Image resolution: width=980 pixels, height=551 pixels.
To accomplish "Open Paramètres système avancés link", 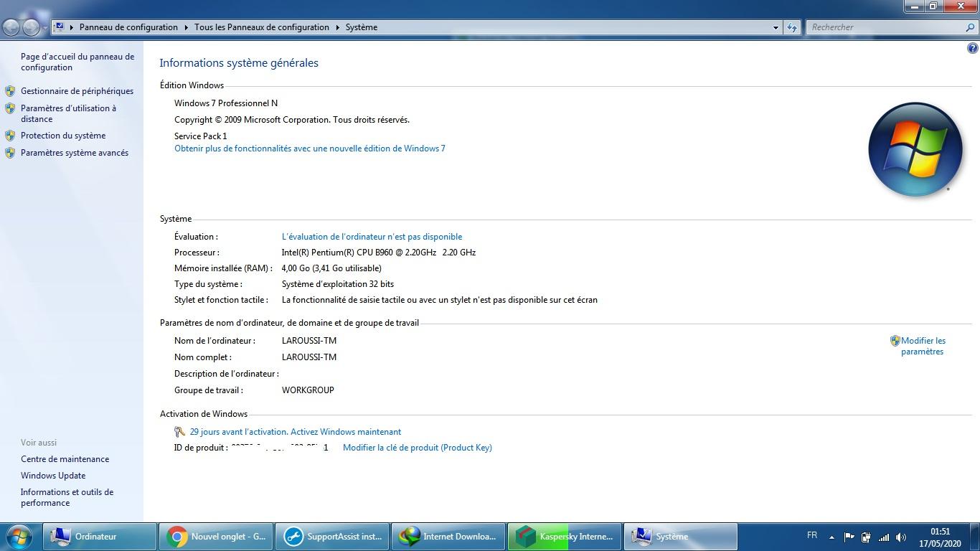I will tap(75, 153).
